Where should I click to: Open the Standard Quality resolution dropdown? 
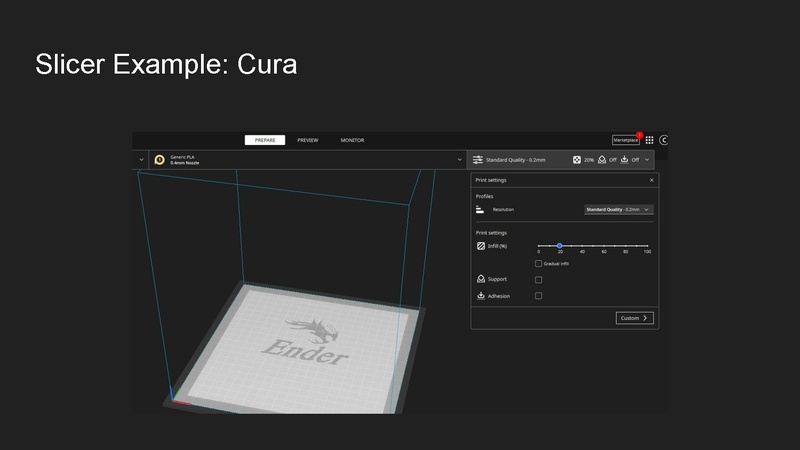click(x=618, y=210)
